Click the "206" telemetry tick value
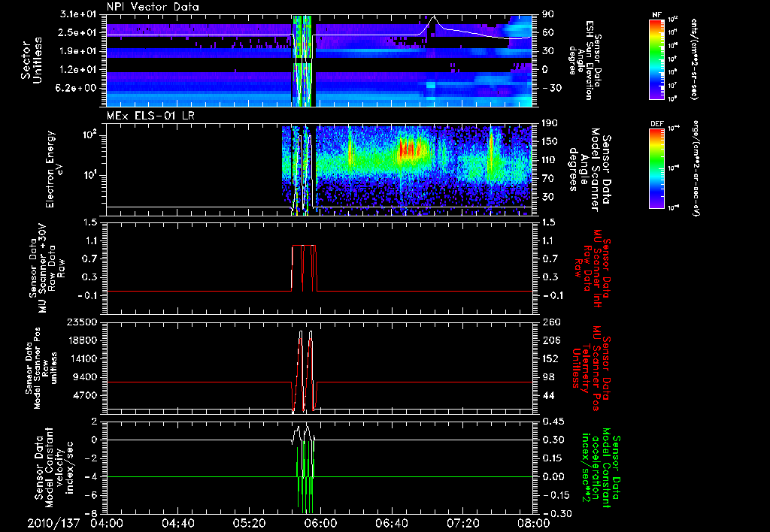The height and width of the screenshot is (532, 770). pos(551,340)
